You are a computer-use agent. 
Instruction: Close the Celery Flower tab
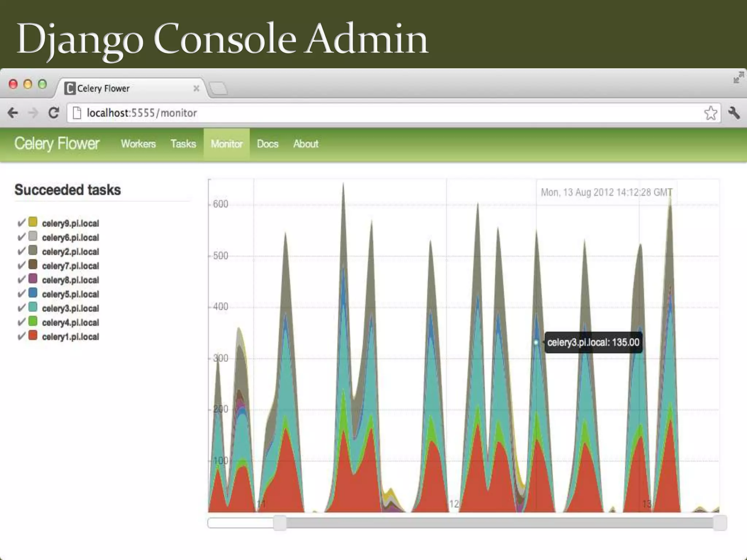[x=196, y=88]
